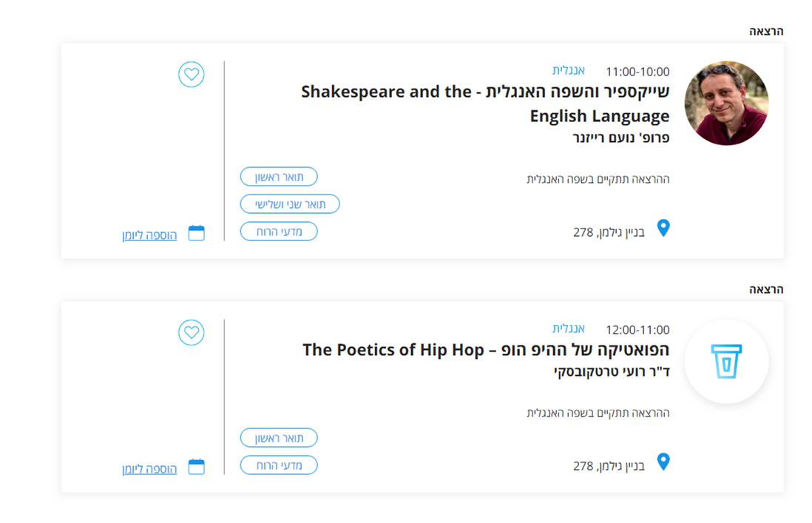812x523 pixels.
Task: Open Prof. Noam Reisner's profile photo
Action: [x=726, y=103]
